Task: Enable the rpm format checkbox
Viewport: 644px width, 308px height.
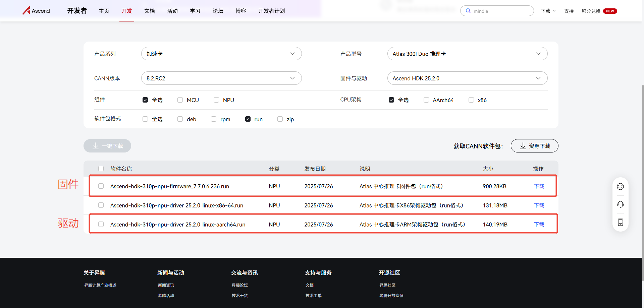Action: coord(214,119)
